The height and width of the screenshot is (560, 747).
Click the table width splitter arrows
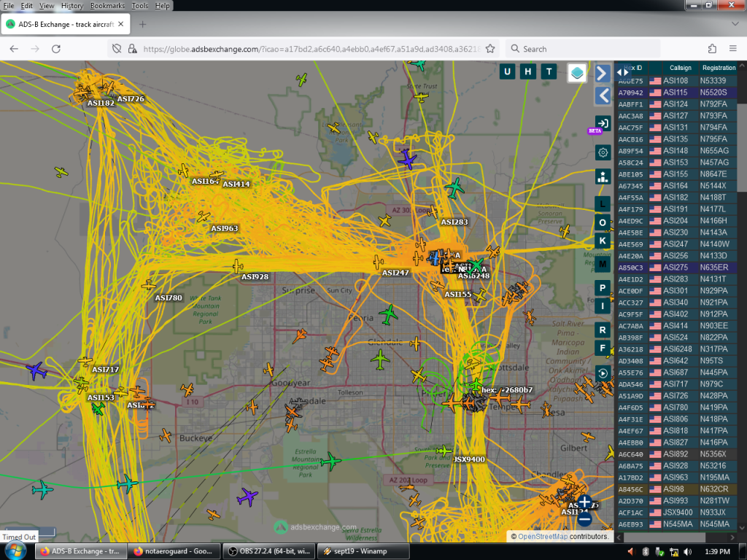click(x=623, y=72)
